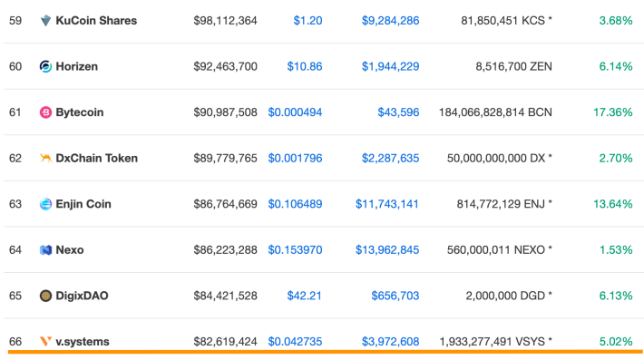Image resolution: width=644 pixels, height=360 pixels.
Task: Click DigixDAO price $42.21
Action: point(305,296)
